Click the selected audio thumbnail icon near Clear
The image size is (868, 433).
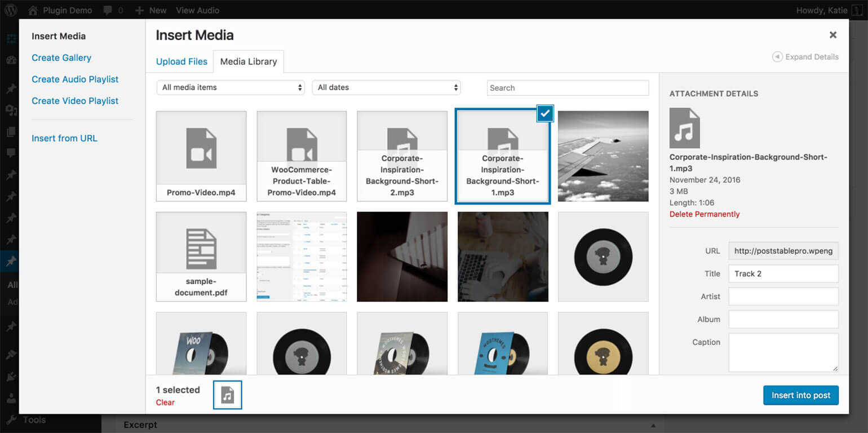coord(227,395)
